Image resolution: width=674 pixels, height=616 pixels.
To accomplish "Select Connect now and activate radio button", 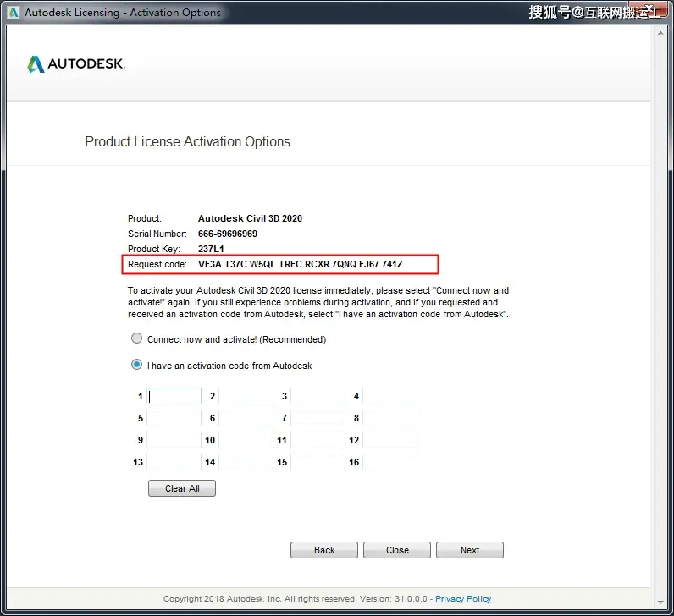I will click(x=136, y=338).
